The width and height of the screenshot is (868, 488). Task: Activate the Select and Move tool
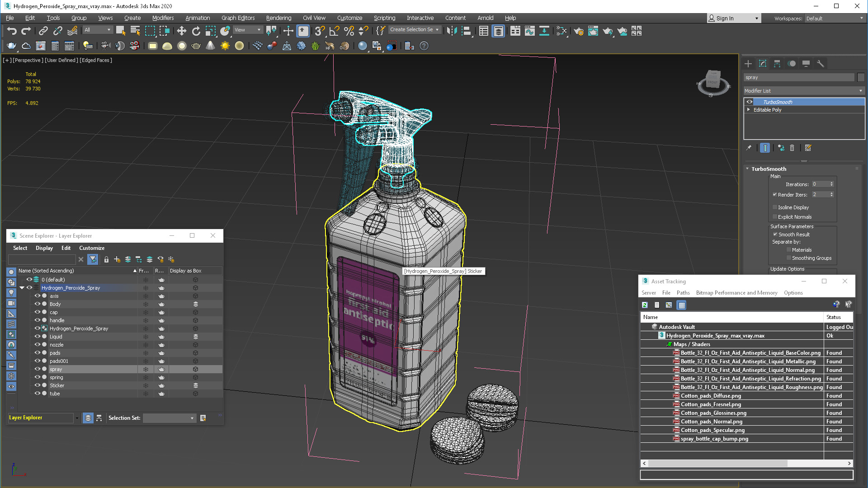(x=181, y=31)
